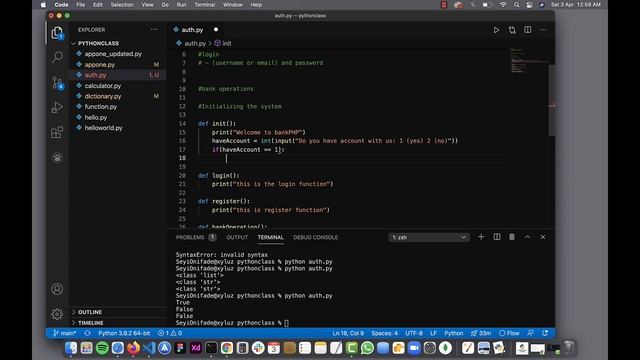Click the 33m time tracker status item

481,333
